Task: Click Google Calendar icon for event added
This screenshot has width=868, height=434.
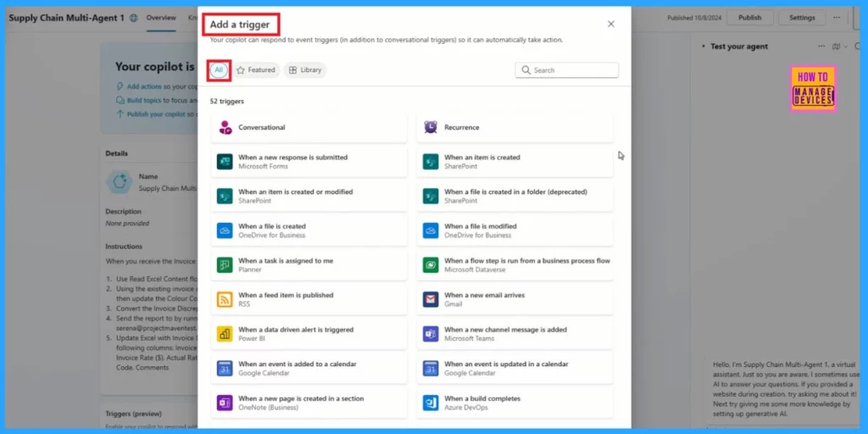Action: (225, 368)
